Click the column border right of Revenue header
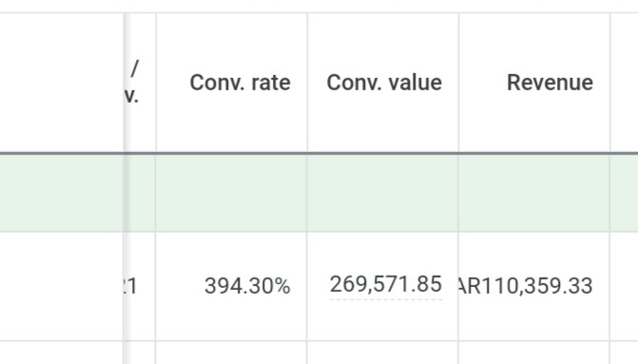Viewport: 638px width, 364px height. (x=609, y=83)
